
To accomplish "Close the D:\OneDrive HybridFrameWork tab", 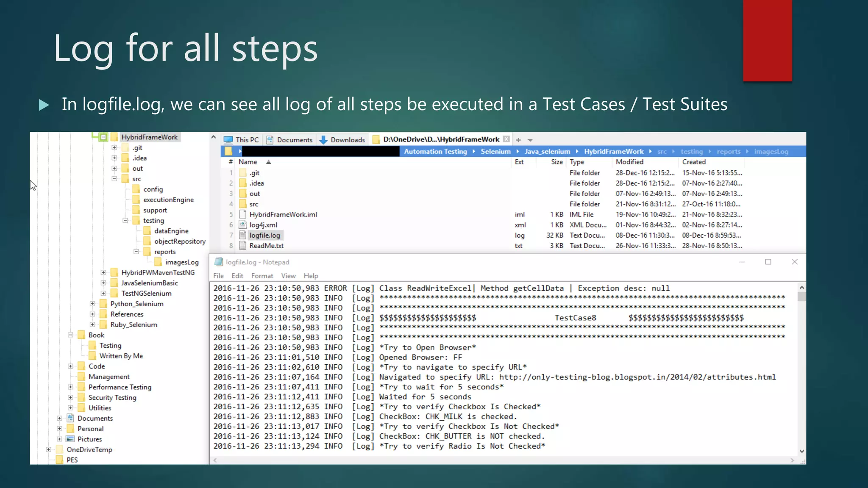I will coord(506,139).
